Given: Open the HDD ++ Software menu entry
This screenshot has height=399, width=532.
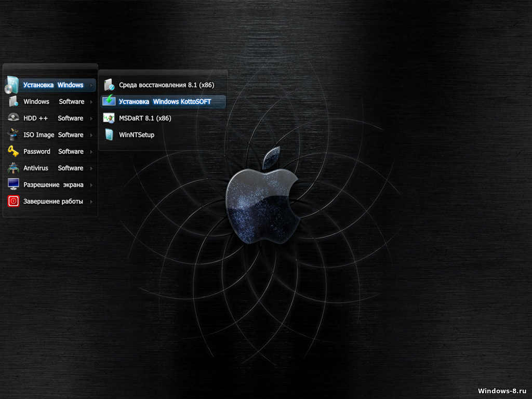Looking at the screenshot, I should (50, 118).
